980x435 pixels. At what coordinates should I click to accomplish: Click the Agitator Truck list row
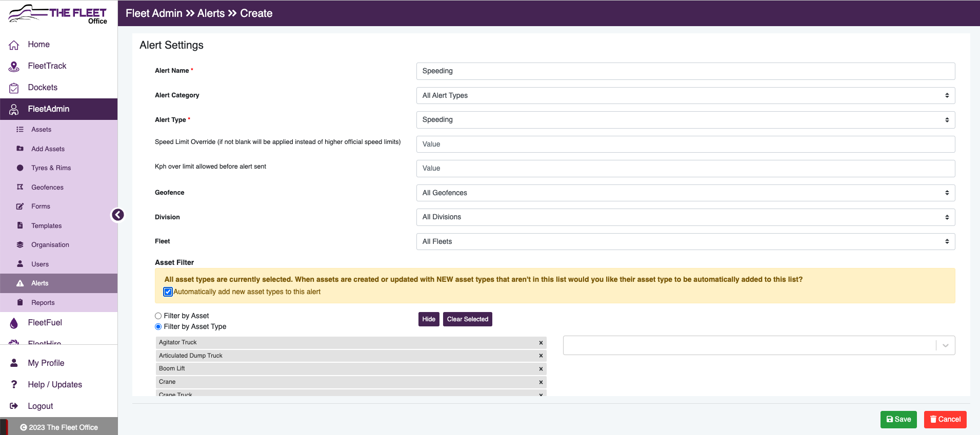click(x=351, y=343)
